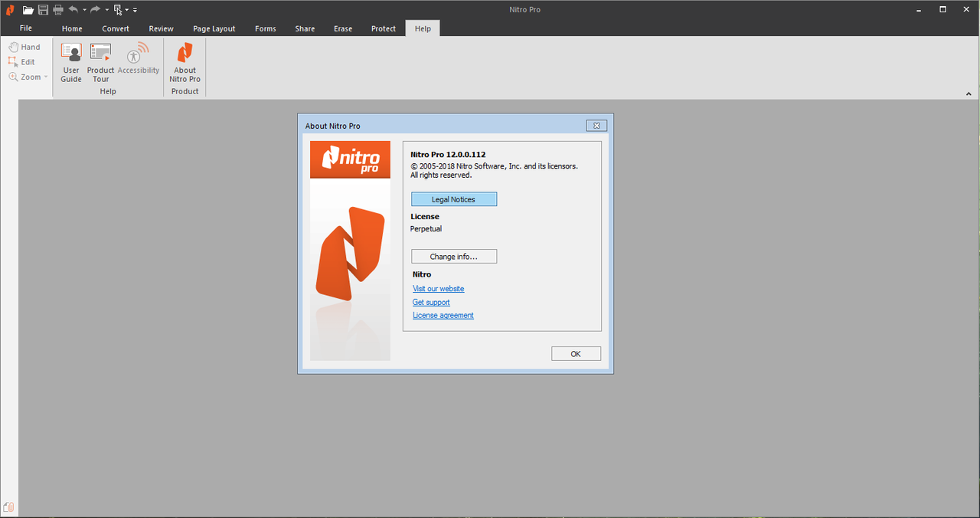Click the Select tool cursor icon in title bar
Viewport: 980px width, 518px height.
118,10
